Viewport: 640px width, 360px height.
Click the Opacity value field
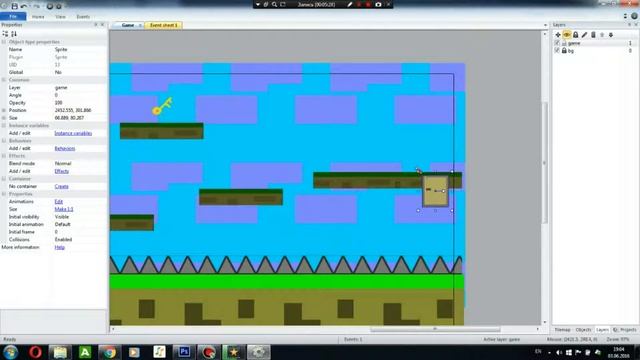(x=80, y=103)
